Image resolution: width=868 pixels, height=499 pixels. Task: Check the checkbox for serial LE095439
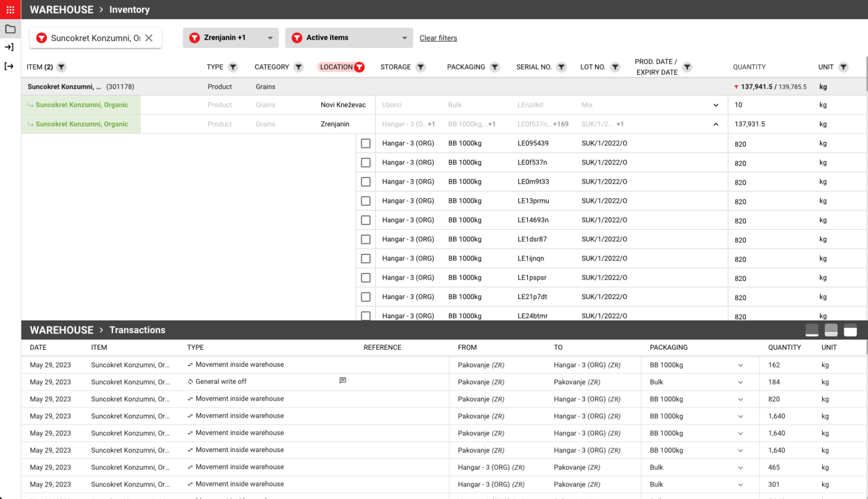[x=366, y=143]
